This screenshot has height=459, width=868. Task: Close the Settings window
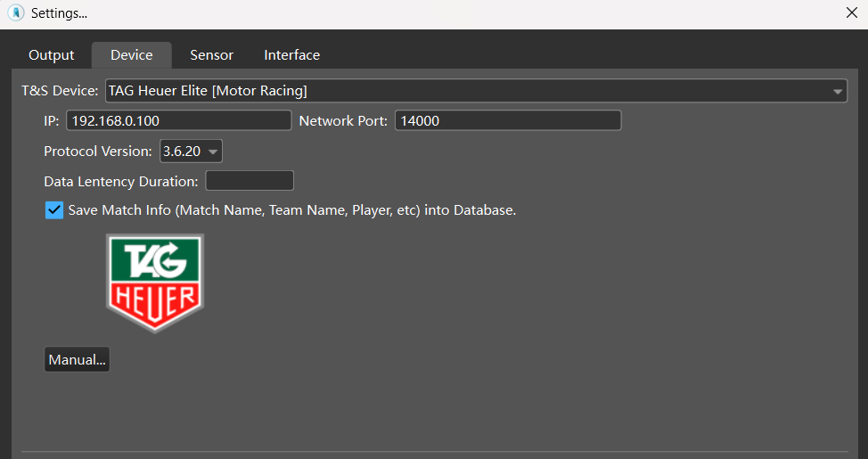tap(850, 13)
